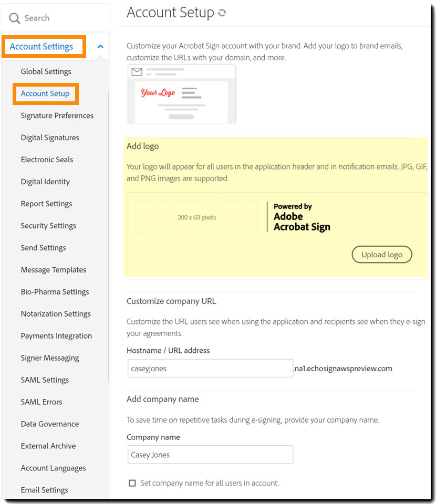Open Message Templates

[x=53, y=270]
